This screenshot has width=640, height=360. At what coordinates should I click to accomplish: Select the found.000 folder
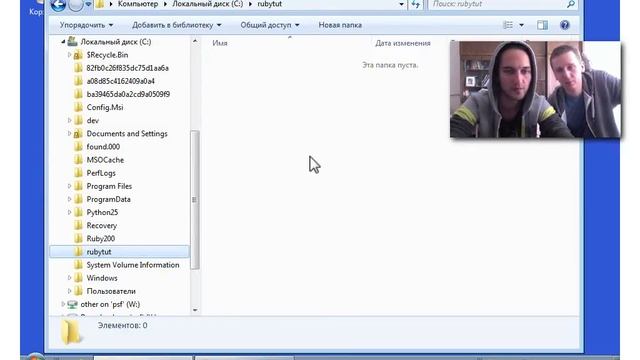pyautogui.click(x=103, y=147)
